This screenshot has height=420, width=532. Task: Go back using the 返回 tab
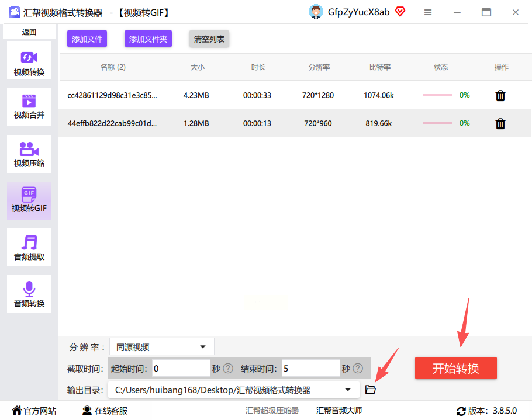click(29, 32)
